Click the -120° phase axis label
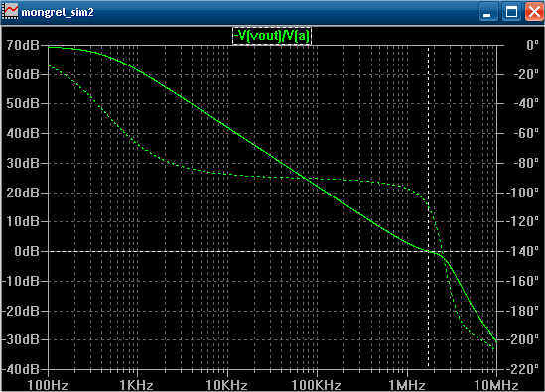The image size is (545, 392). [523, 221]
